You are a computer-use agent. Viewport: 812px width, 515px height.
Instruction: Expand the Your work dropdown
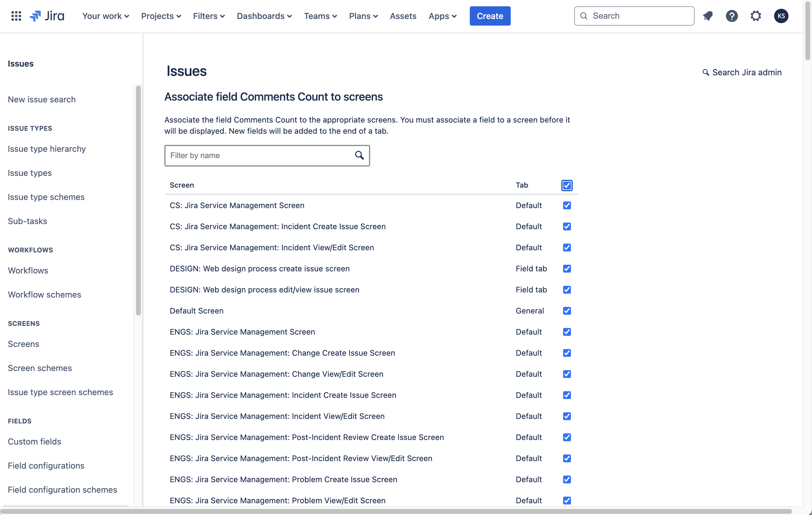pyautogui.click(x=106, y=16)
